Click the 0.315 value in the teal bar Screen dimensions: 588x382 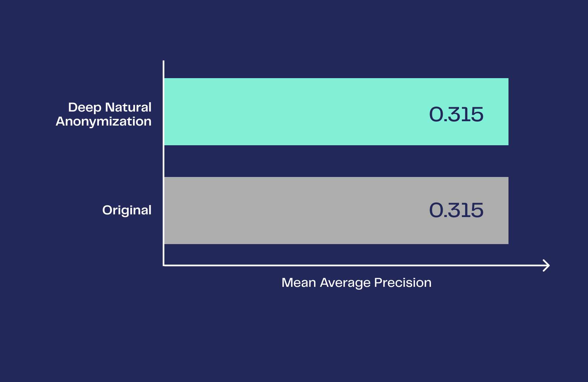click(456, 115)
